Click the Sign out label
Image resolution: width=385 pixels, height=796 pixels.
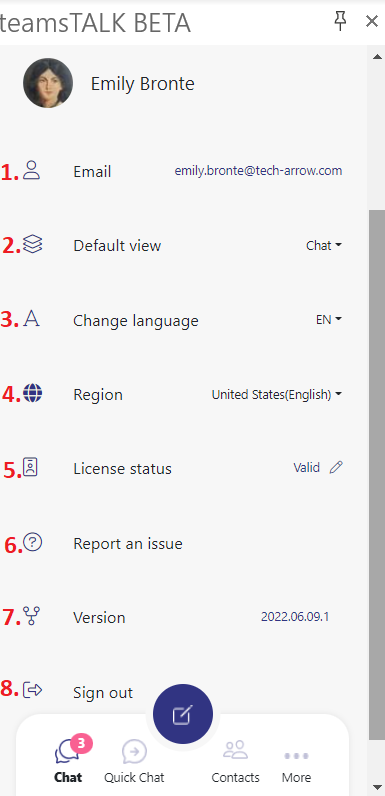[x=103, y=692]
